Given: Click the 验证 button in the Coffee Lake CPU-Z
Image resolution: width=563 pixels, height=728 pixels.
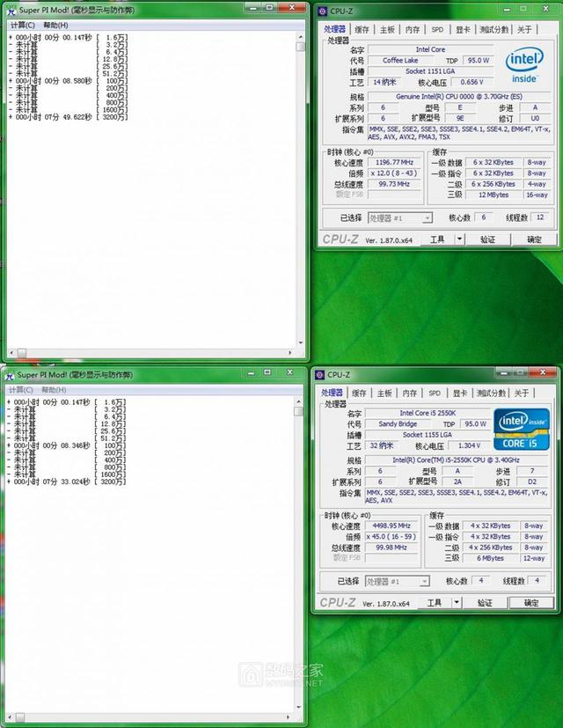Looking at the screenshot, I should point(487,239).
